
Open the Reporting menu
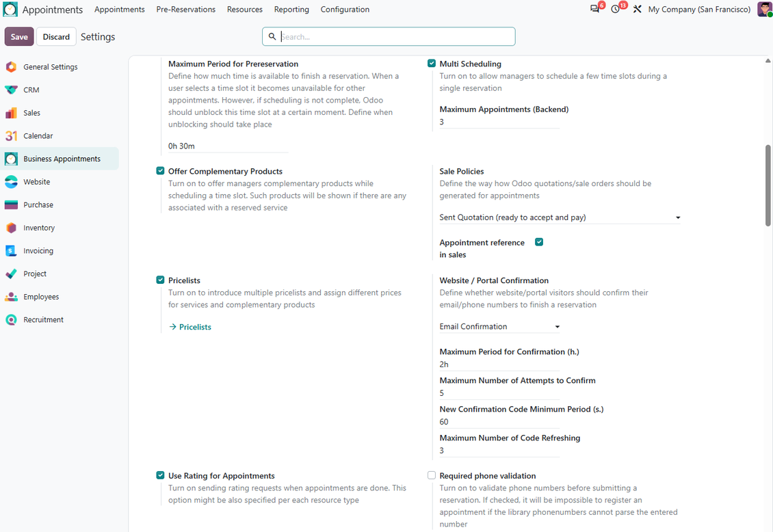click(292, 10)
